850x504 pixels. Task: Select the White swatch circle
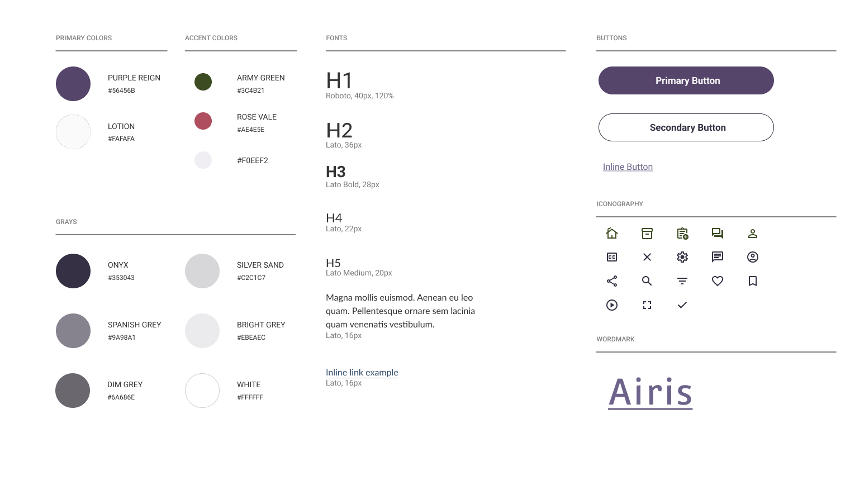(x=202, y=391)
